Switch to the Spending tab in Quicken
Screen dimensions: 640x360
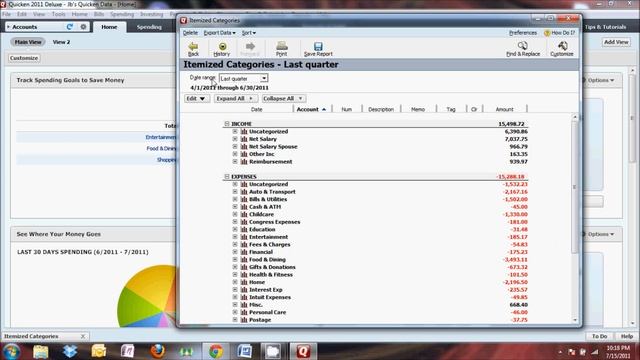pos(149,27)
